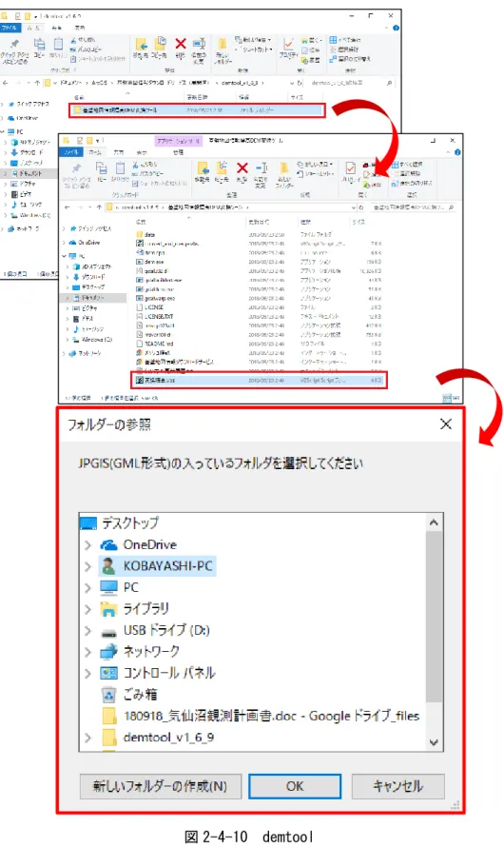Screen dimensions: 504x867
Task: Select the highlighted folder row in the top Explorer window
Action: [x=197, y=110]
